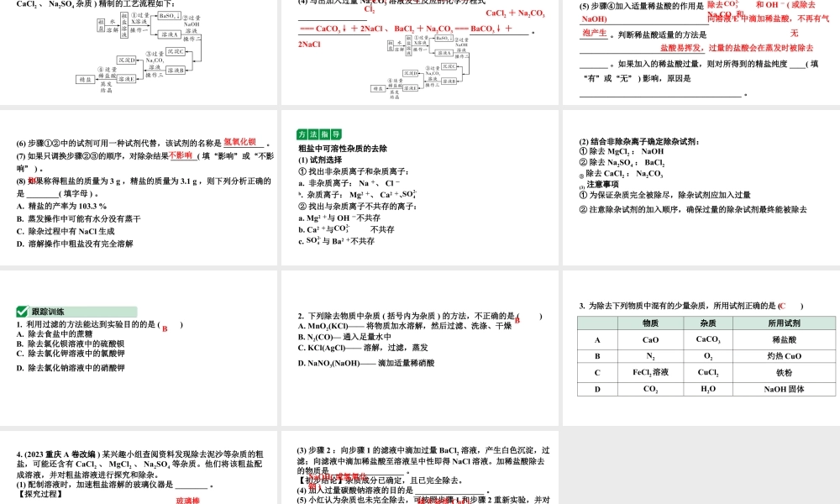Select the BaSO4↓ box in the flowchart
This screenshot has height=504, width=840.
tap(168, 18)
